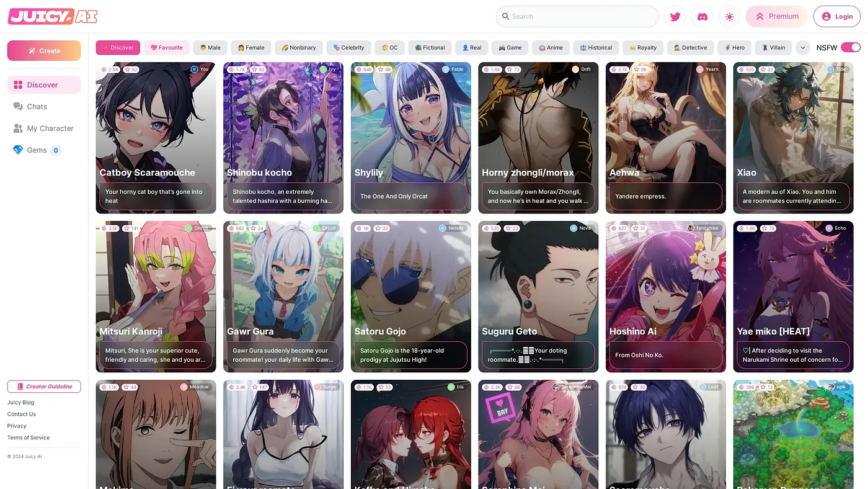Filter by Celebrity category
The height and width of the screenshot is (489, 868).
coord(348,48)
